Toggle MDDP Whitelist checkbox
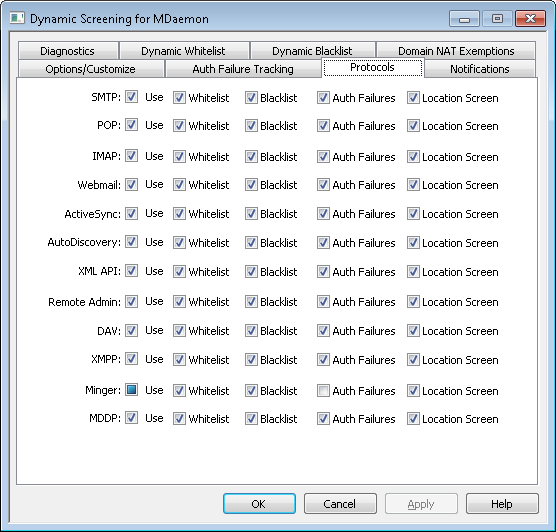This screenshot has width=556, height=532. tap(179, 419)
